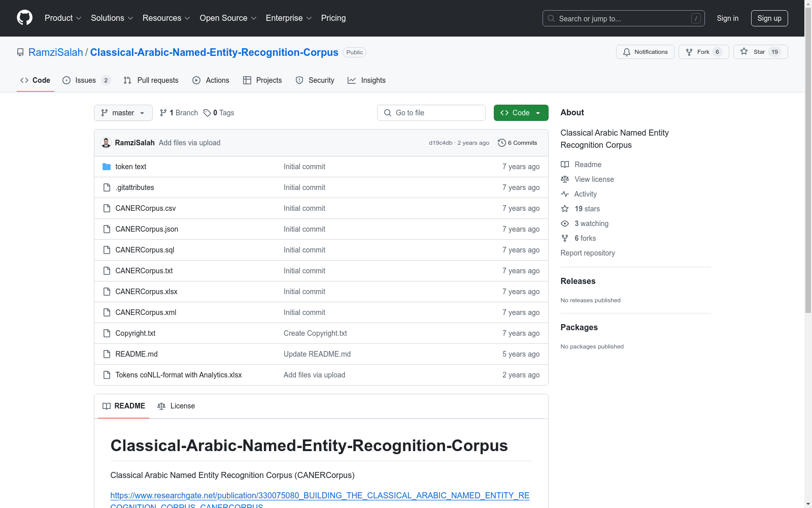
Task: Click the book icon beside Readme link
Action: (565, 165)
